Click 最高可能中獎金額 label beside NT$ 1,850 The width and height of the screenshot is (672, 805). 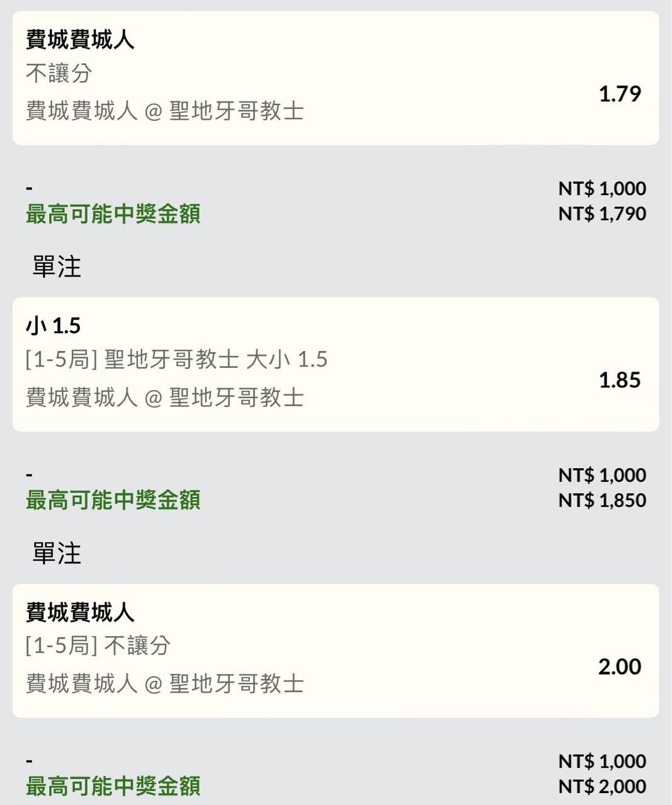pos(113,500)
